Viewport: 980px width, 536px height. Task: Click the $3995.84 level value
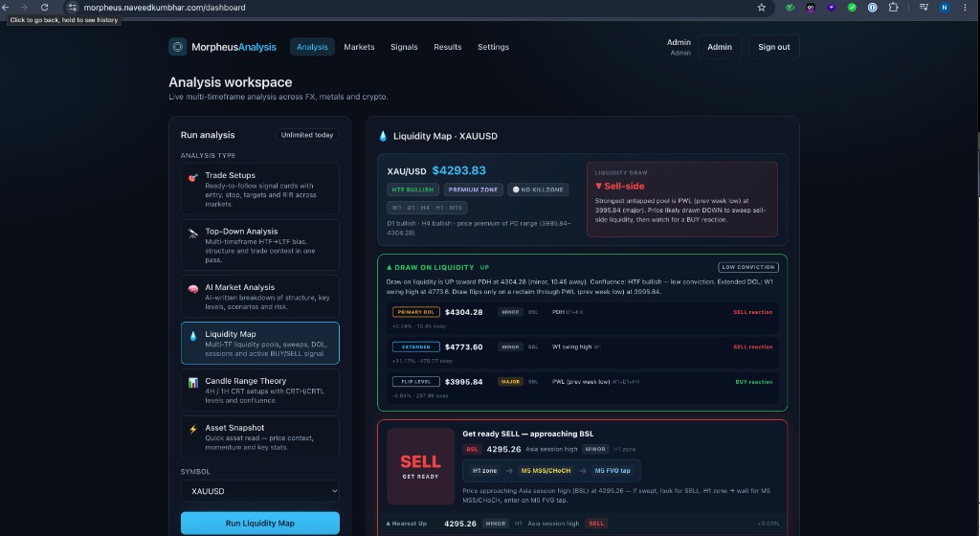click(x=464, y=382)
